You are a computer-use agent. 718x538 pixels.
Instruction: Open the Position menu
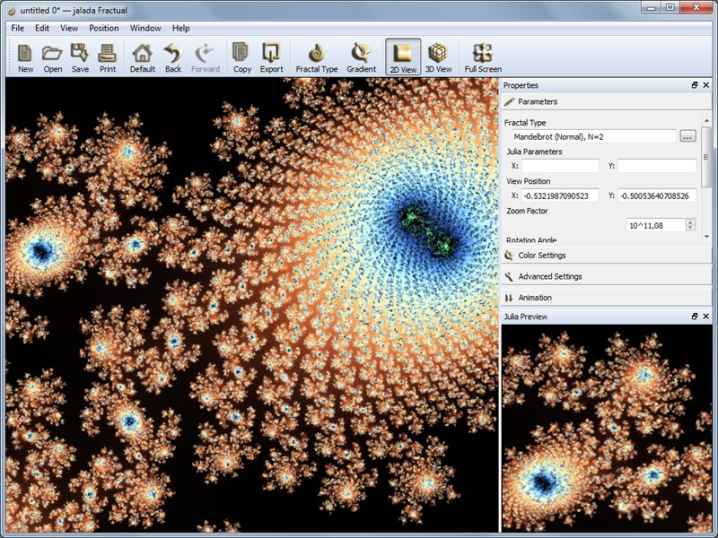pyautogui.click(x=103, y=28)
